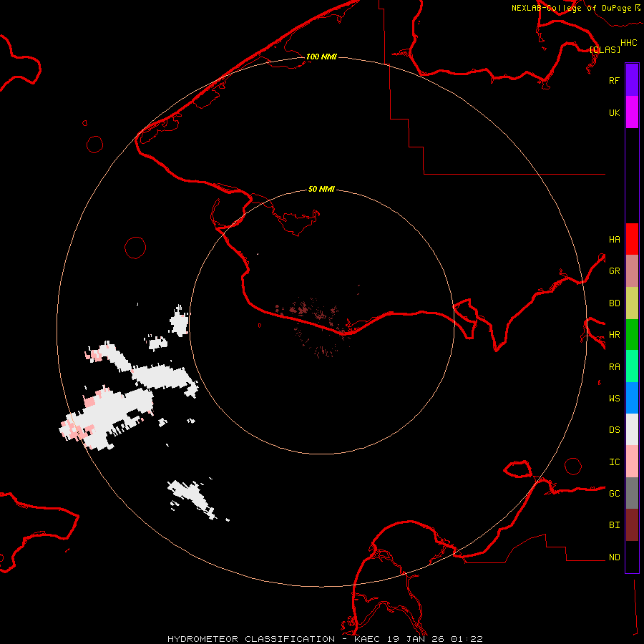Viewport: 644px width, 644px height.
Task: Click the RF legend label
Action: point(614,80)
